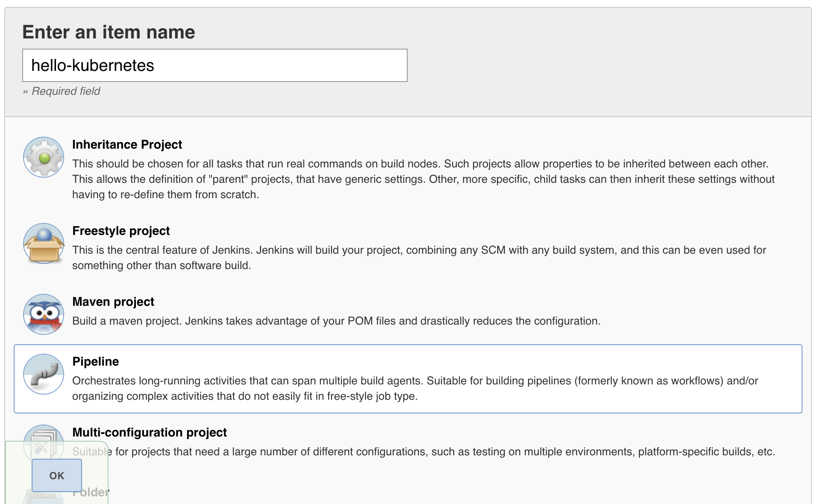Click the Inheritance Project gear icon

[x=44, y=157]
